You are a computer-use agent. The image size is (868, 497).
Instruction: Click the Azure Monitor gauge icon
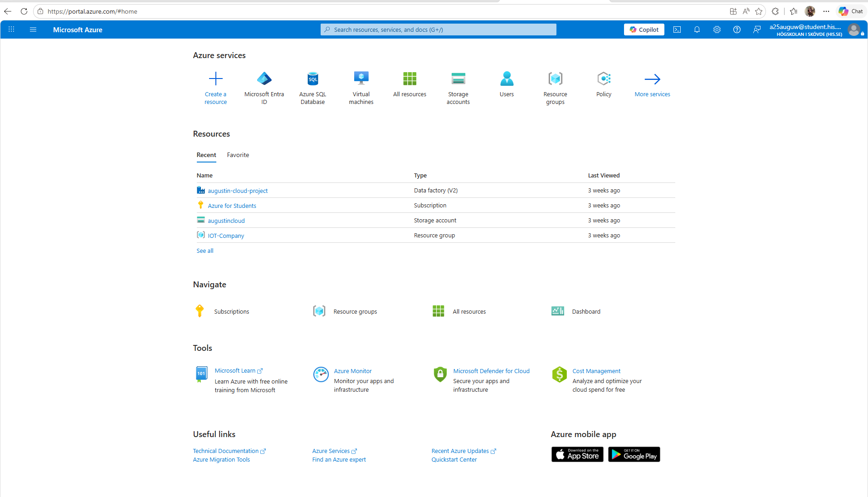(x=321, y=374)
